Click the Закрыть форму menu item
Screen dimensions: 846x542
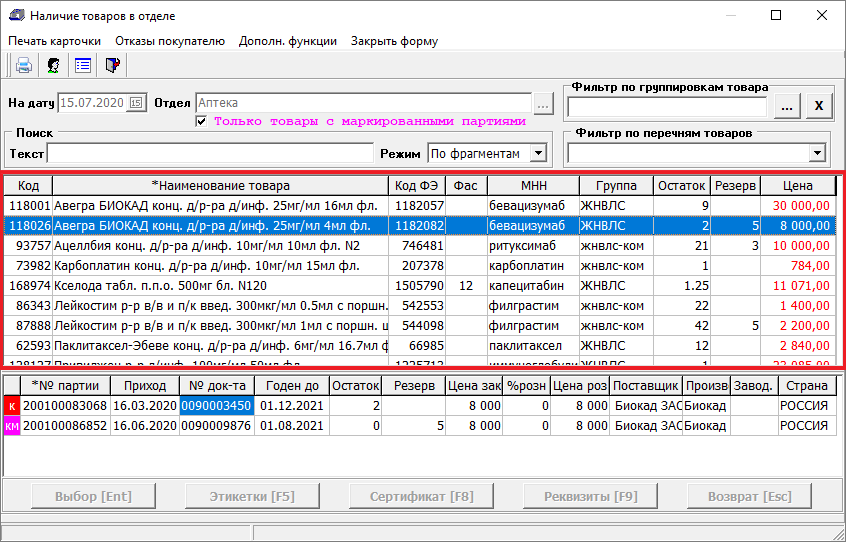point(394,41)
